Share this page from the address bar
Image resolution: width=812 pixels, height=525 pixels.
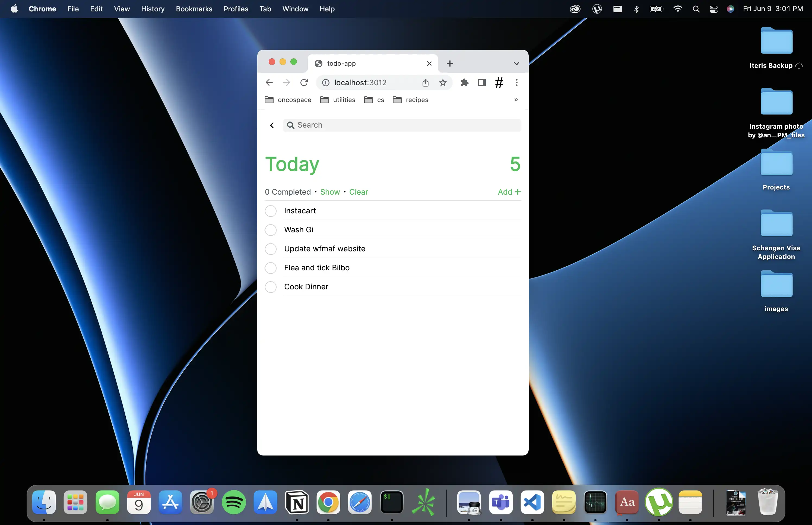tap(425, 83)
